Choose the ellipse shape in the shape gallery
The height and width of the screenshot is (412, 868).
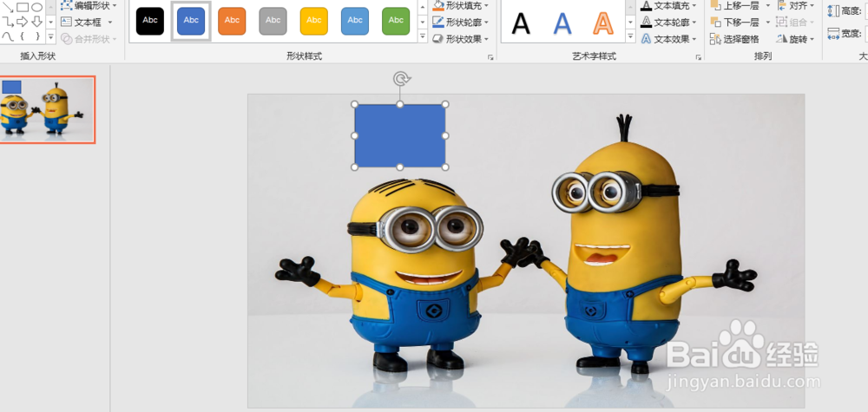(x=36, y=7)
